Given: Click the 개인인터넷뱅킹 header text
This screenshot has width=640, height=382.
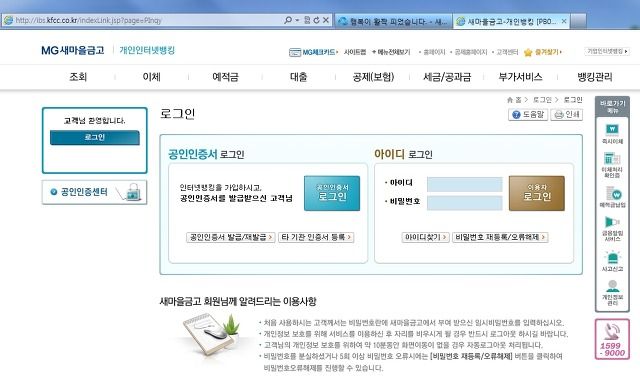Looking at the screenshot, I should point(147,50).
